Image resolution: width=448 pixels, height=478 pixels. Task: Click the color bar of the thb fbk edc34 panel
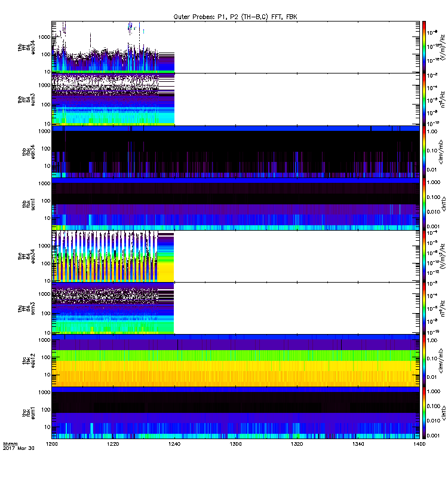(x=424, y=152)
